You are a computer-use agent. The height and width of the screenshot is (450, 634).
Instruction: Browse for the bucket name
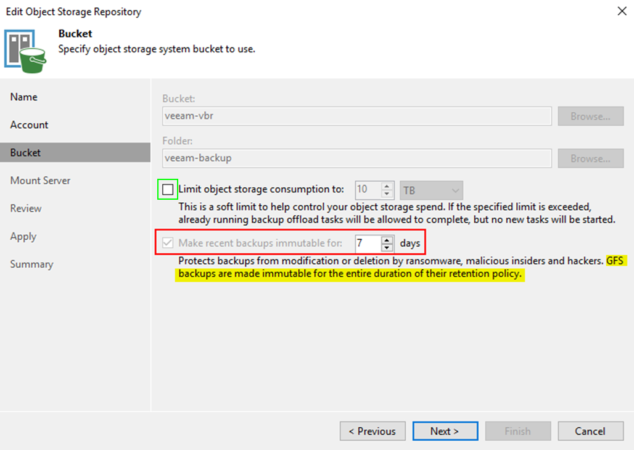tap(590, 116)
